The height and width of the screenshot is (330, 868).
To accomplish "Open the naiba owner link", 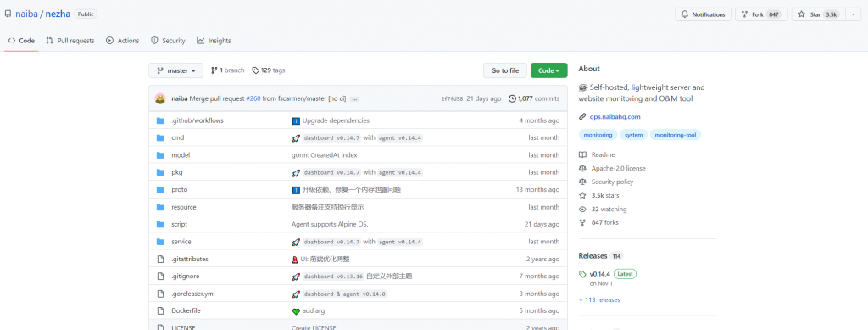I will [26, 14].
